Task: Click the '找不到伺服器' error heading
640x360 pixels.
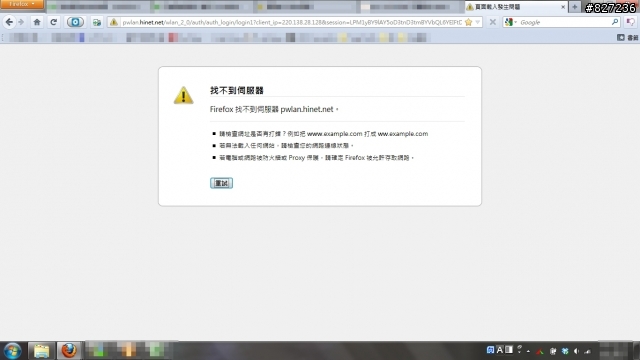Action: (237, 91)
